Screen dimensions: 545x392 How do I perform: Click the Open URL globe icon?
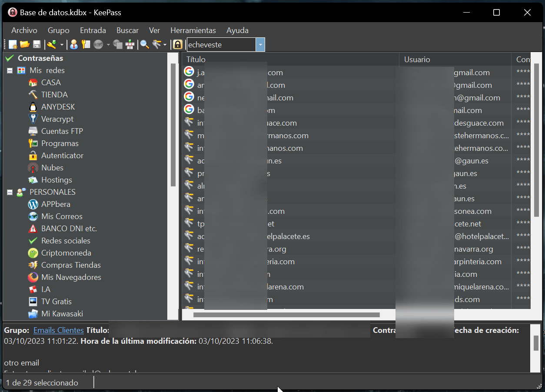(98, 44)
